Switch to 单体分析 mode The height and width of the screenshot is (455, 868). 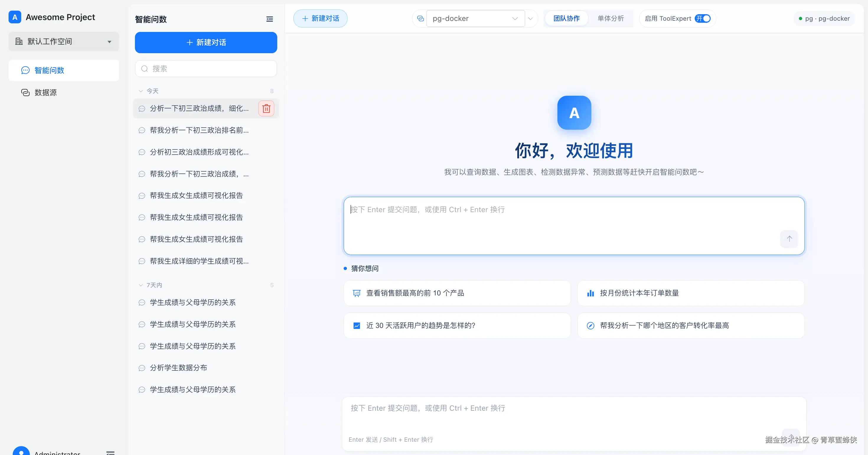(611, 19)
